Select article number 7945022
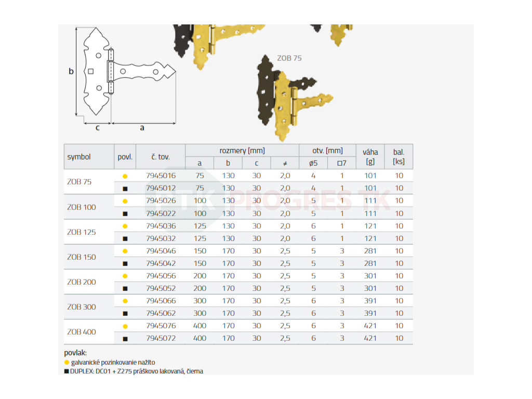Viewport: 532px width, 399px height. pos(161,214)
